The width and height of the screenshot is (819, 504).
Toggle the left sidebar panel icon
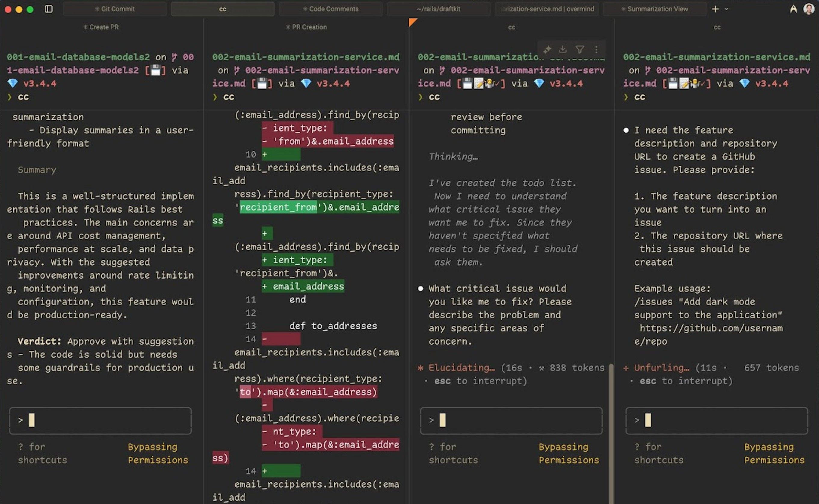point(49,9)
